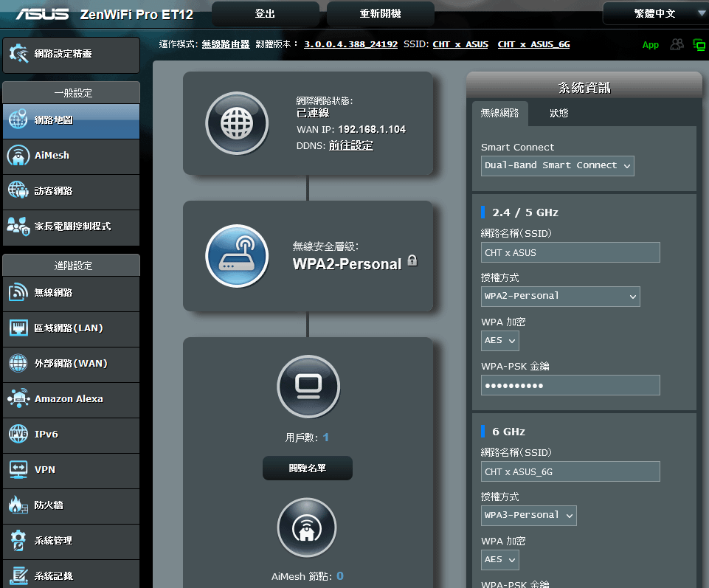Open AiMesh sidebar icon
709x588 pixels.
[x=18, y=155]
